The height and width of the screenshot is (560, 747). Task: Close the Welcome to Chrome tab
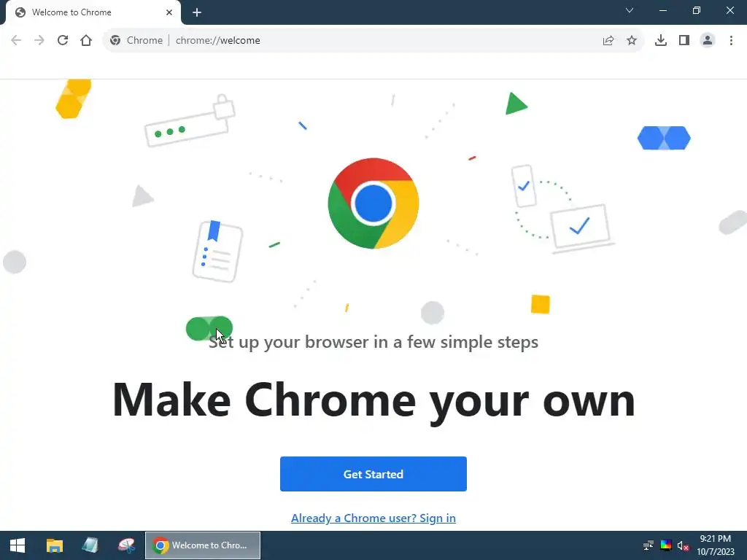pyautogui.click(x=169, y=12)
